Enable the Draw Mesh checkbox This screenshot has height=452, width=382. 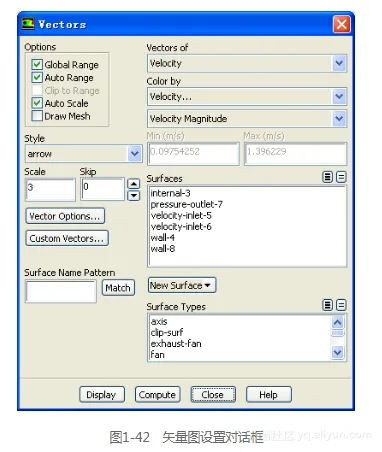tap(37, 116)
